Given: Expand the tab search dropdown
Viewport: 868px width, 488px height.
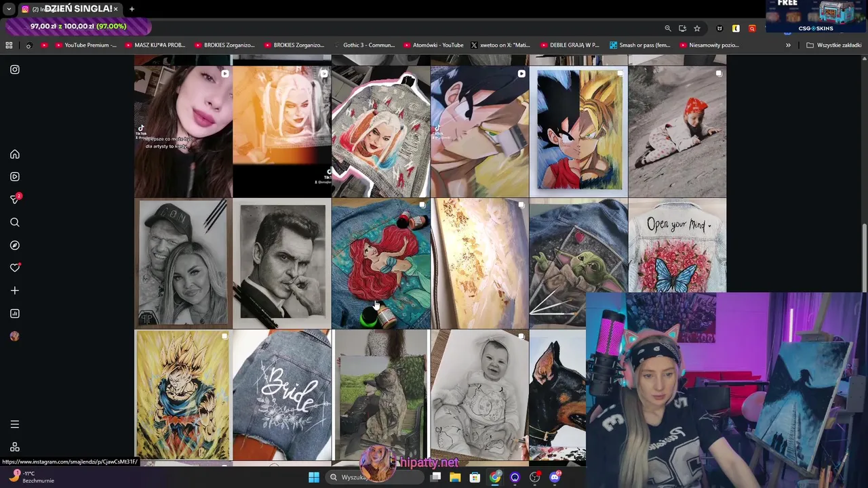Looking at the screenshot, I should click(x=9, y=9).
